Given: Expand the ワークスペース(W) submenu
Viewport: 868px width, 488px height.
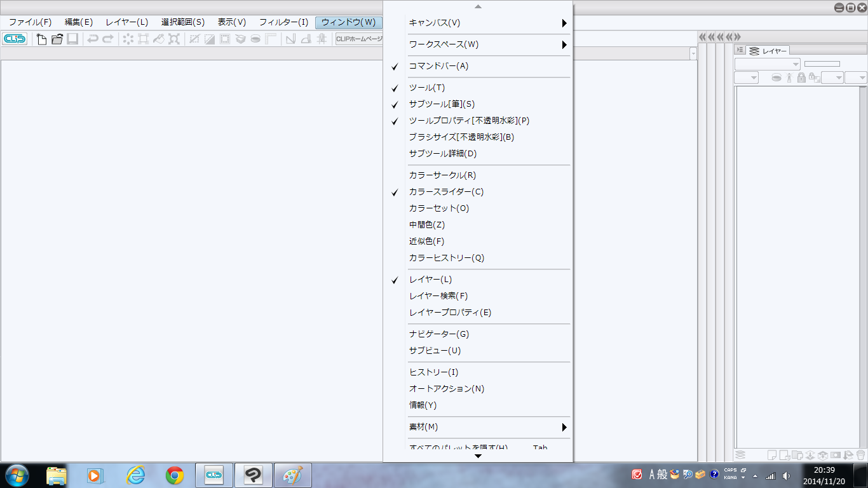Looking at the screenshot, I should [x=478, y=44].
